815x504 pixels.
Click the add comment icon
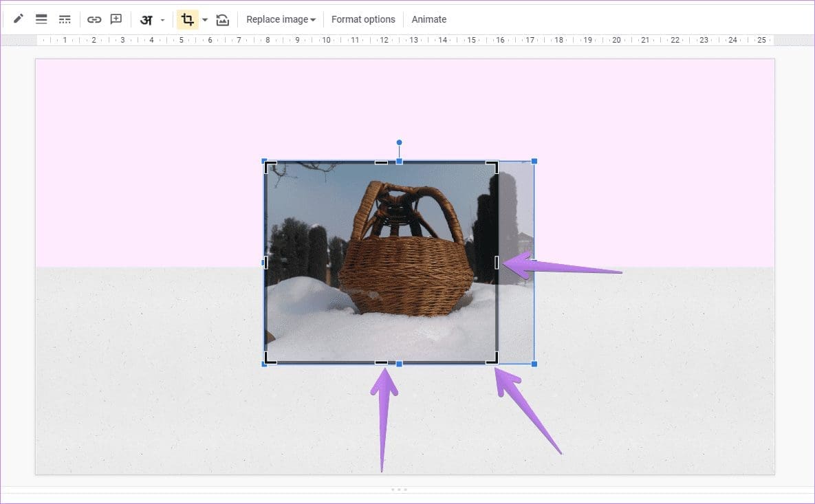116,19
